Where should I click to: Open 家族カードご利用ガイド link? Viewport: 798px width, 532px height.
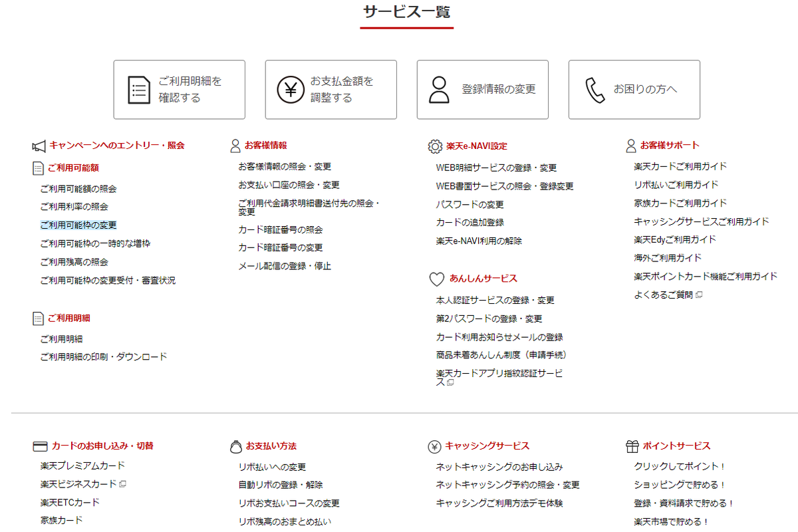(680, 203)
